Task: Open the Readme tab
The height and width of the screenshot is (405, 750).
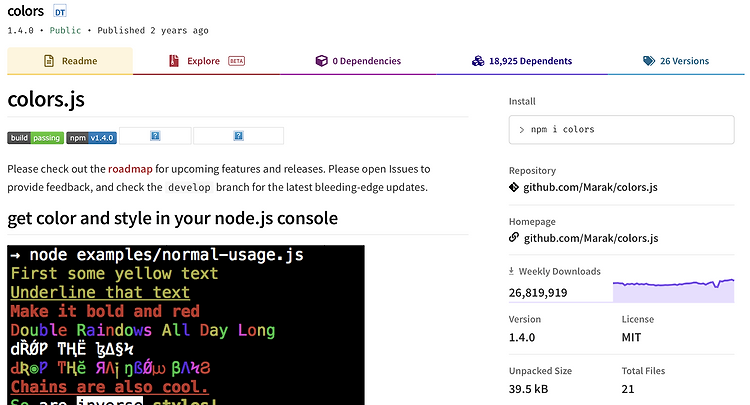Action: 70,61
